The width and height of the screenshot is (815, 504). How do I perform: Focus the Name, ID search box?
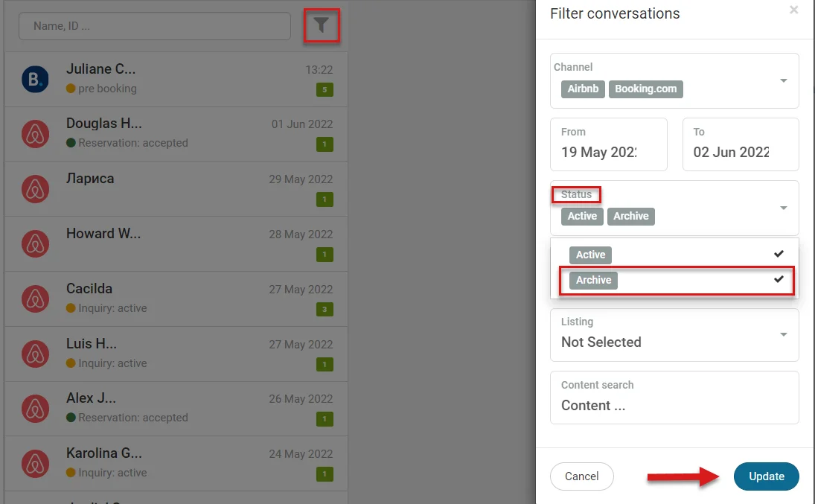(x=154, y=26)
